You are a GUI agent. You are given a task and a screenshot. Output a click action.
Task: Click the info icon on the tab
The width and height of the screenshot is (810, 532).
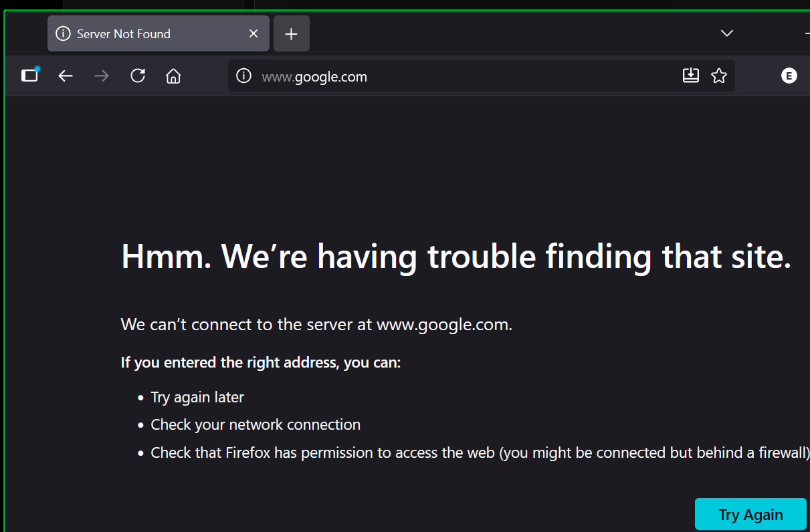[x=63, y=33]
